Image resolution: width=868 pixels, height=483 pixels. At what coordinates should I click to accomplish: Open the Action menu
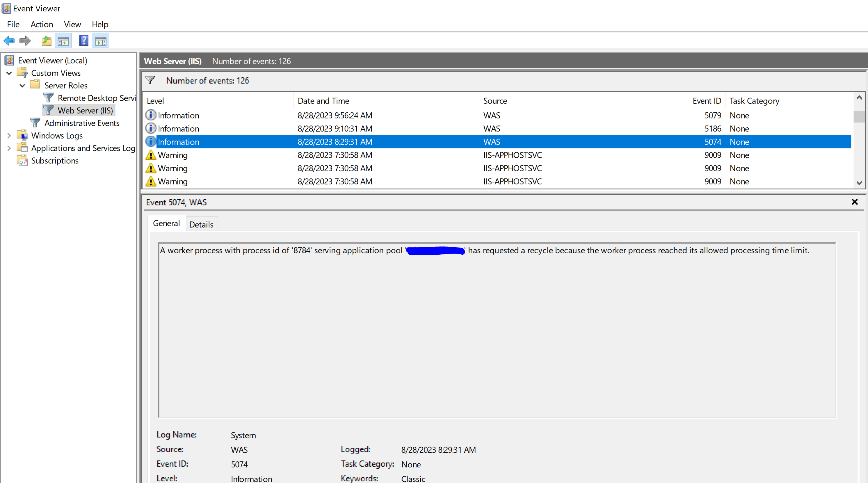(42, 24)
